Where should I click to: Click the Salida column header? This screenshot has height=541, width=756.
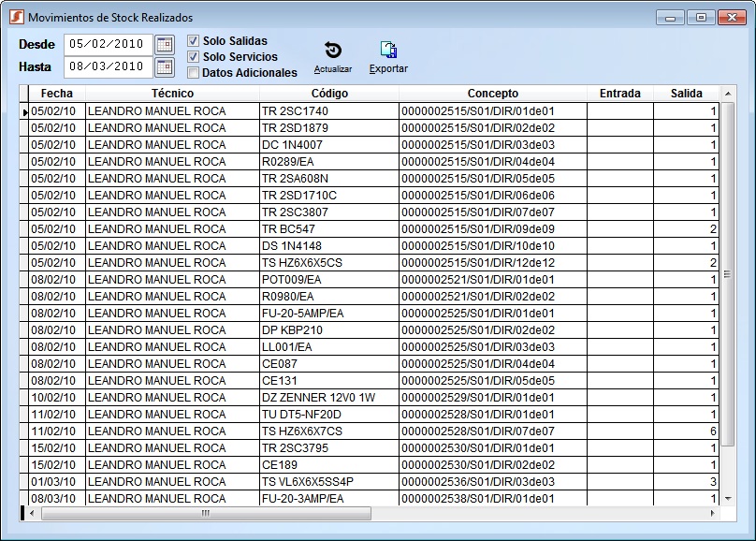(687, 94)
